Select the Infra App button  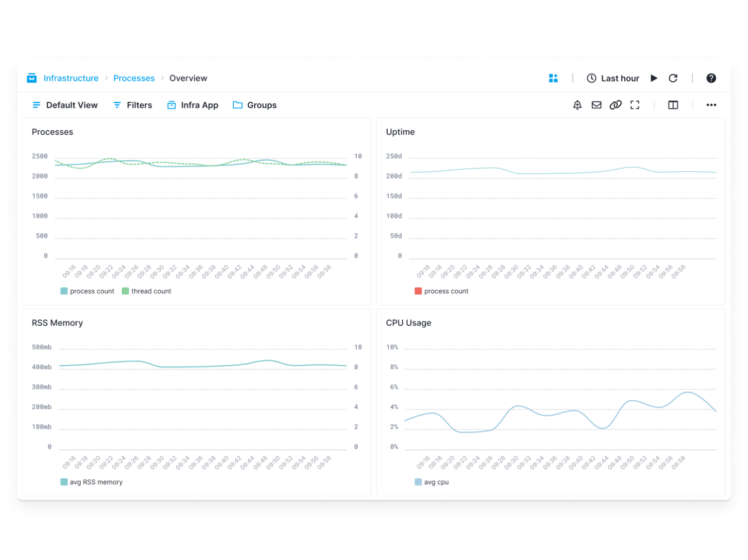click(193, 105)
